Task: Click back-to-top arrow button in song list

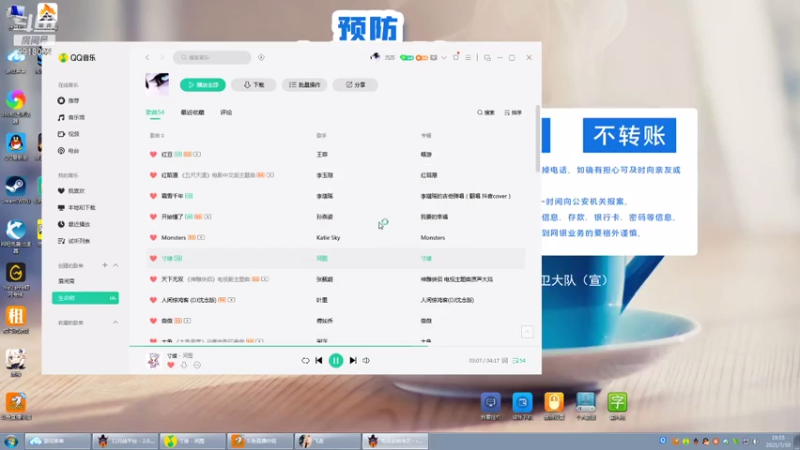Action: tap(527, 332)
